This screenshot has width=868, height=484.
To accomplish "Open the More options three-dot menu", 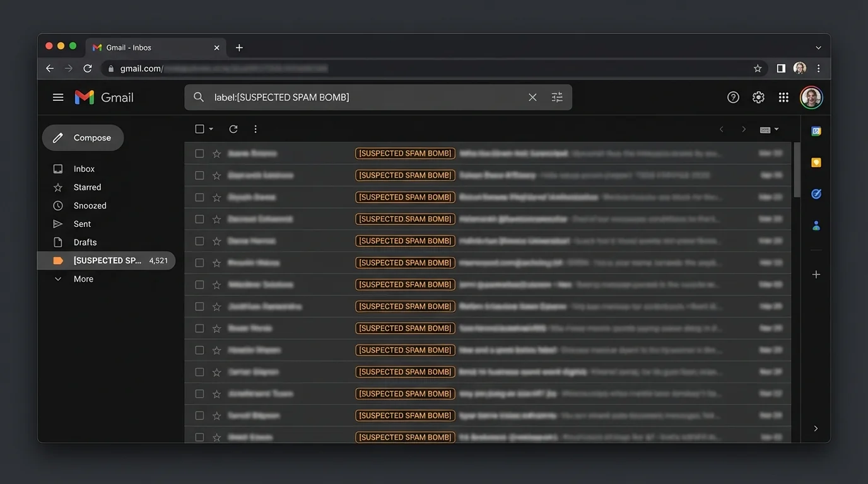I will coord(255,129).
